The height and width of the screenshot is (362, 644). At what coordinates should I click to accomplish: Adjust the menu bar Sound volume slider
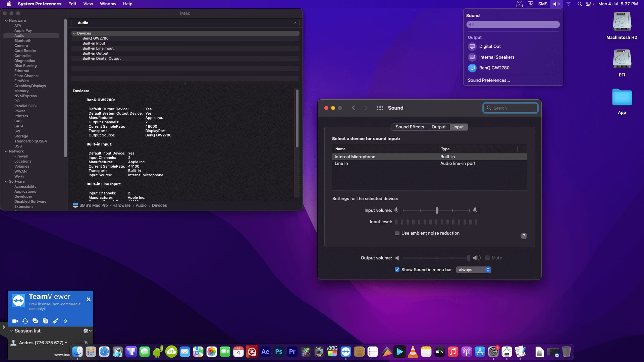pos(513,24)
